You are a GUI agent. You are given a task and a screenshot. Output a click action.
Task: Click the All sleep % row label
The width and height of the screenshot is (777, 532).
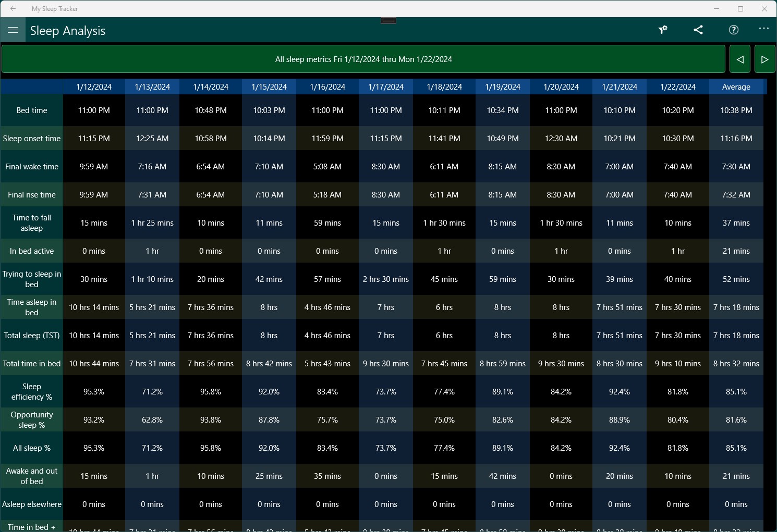32,448
